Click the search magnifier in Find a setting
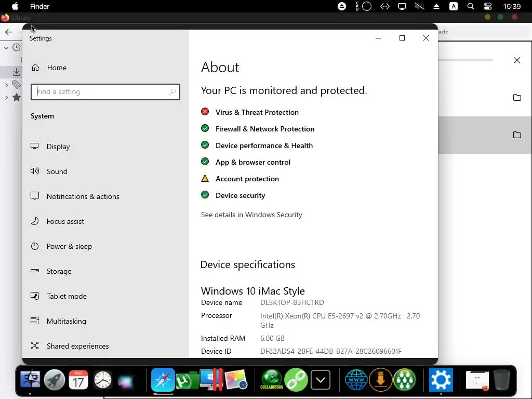 [172, 91]
